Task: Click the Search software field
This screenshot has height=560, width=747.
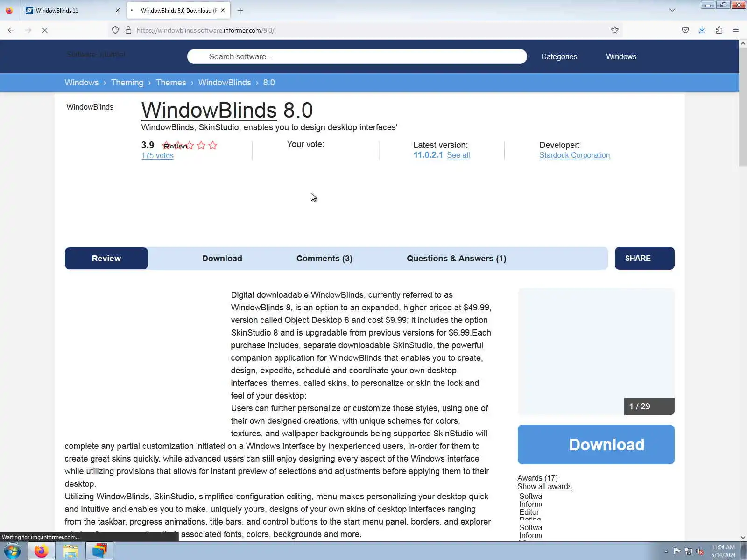Action: (357, 56)
